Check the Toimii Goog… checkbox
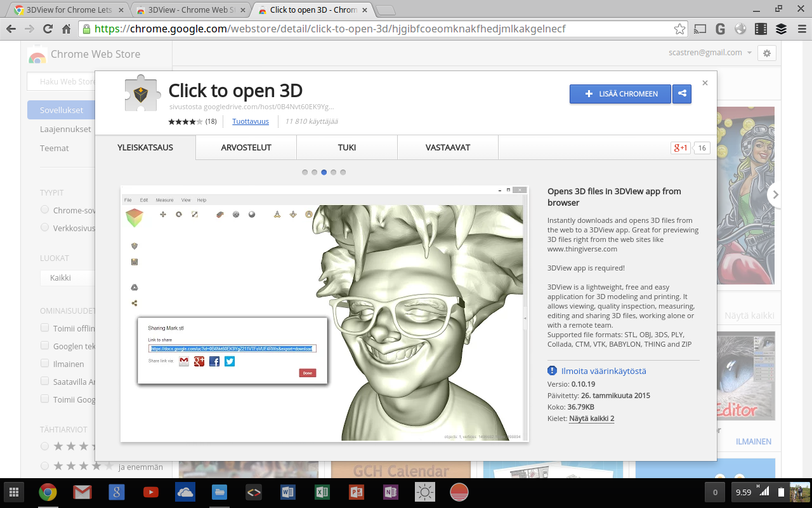 [44, 399]
